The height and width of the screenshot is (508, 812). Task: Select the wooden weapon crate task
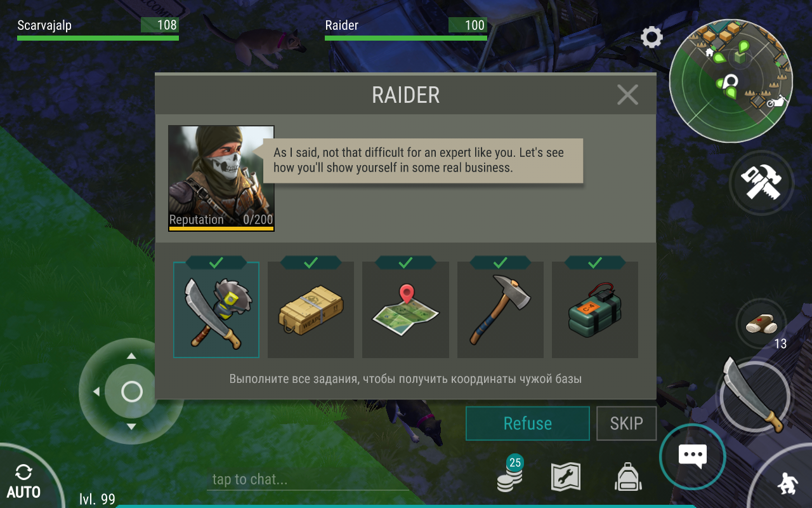coord(311,310)
